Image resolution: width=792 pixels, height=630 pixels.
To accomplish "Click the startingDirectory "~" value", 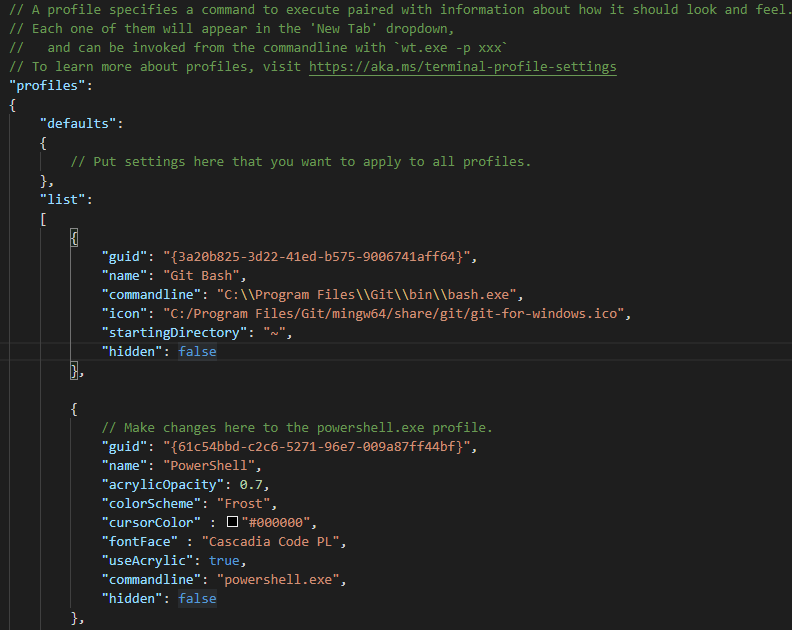I will [274, 333].
